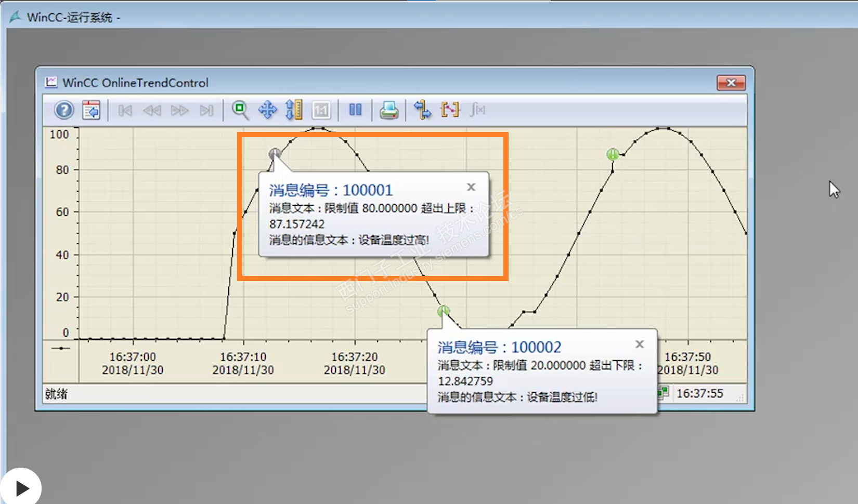
Task: Click the heading '消息编号：100002'
Action: tap(499, 347)
